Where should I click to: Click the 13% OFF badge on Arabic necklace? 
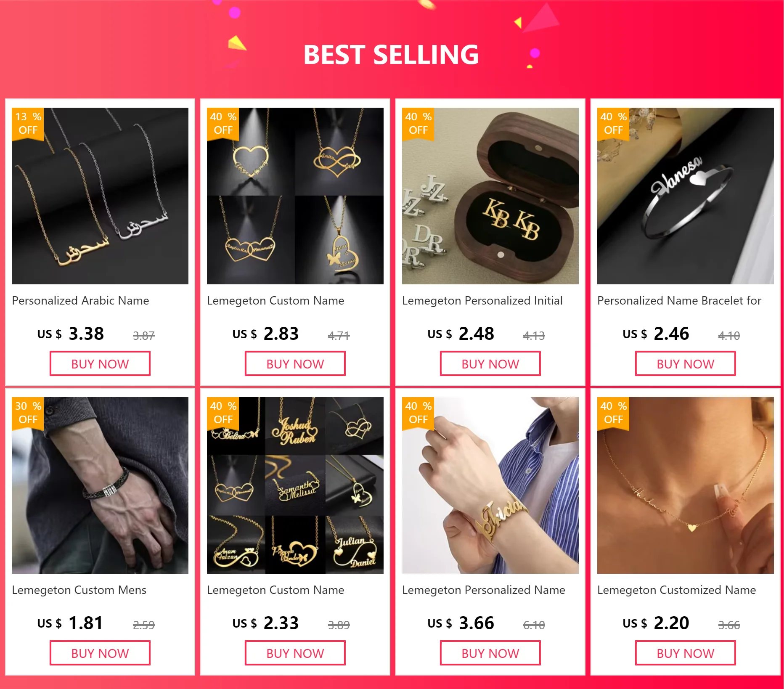coord(28,124)
